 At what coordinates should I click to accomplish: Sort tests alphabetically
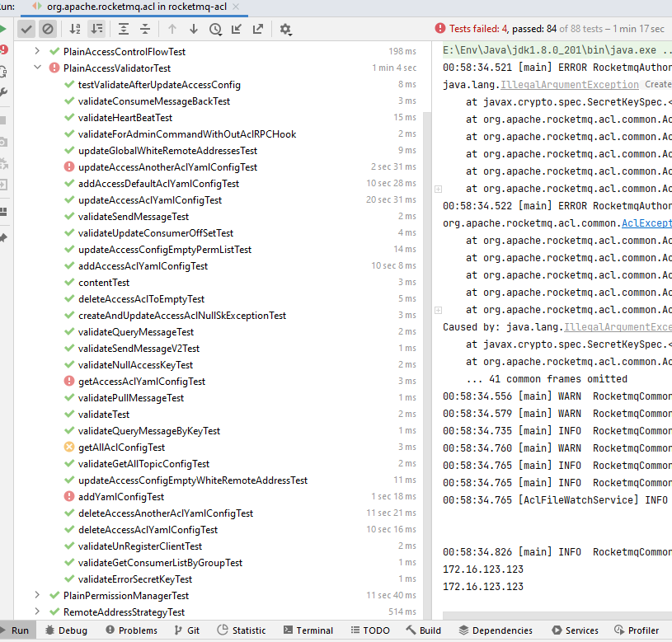point(75,29)
